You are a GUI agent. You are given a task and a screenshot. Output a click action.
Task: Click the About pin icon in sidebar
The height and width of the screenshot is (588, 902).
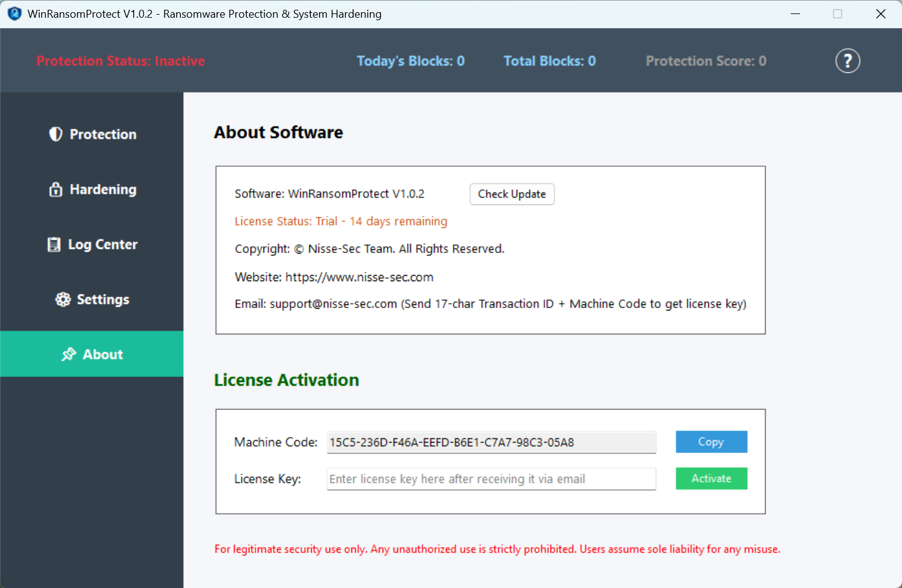coord(68,355)
